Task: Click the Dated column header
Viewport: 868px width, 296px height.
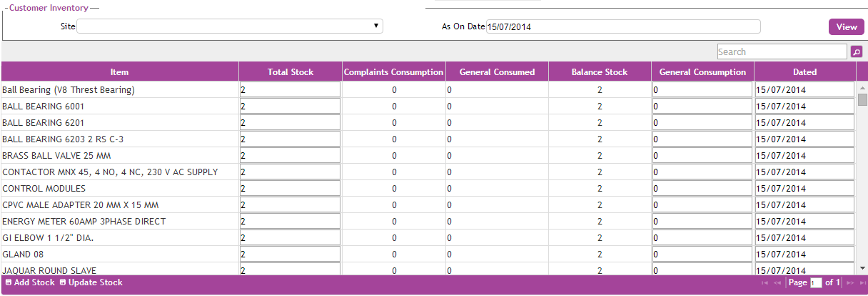Action: click(804, 71)
